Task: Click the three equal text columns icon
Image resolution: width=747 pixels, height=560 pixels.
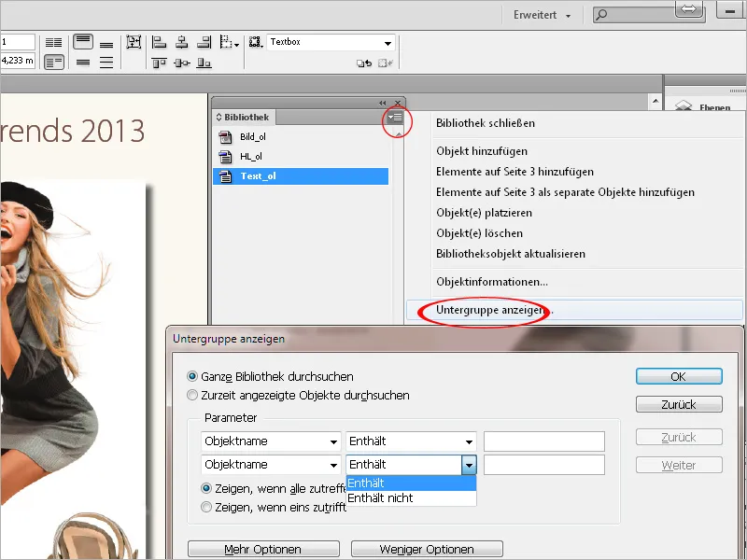Action: point(53,43)
